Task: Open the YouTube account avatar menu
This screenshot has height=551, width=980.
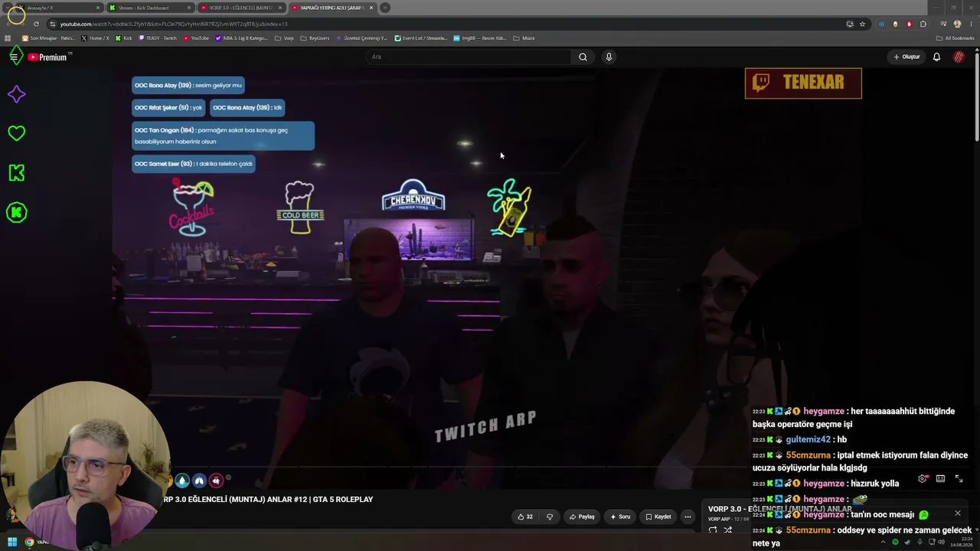Action: point(959,57)
